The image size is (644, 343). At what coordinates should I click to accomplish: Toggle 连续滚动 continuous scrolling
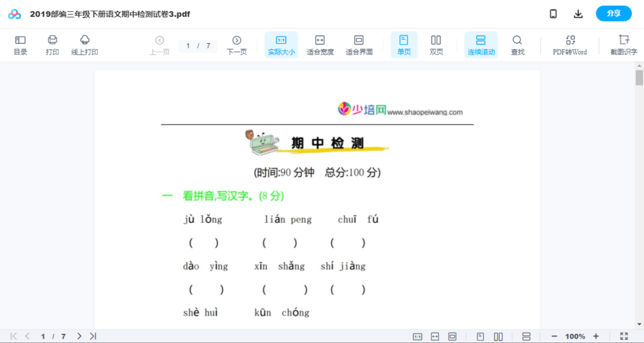pyautogui.click(x=481, y=45)
